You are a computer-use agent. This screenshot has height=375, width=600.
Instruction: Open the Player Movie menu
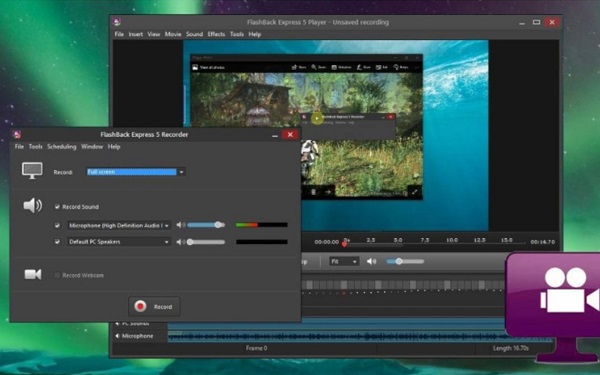pos(173,34)
